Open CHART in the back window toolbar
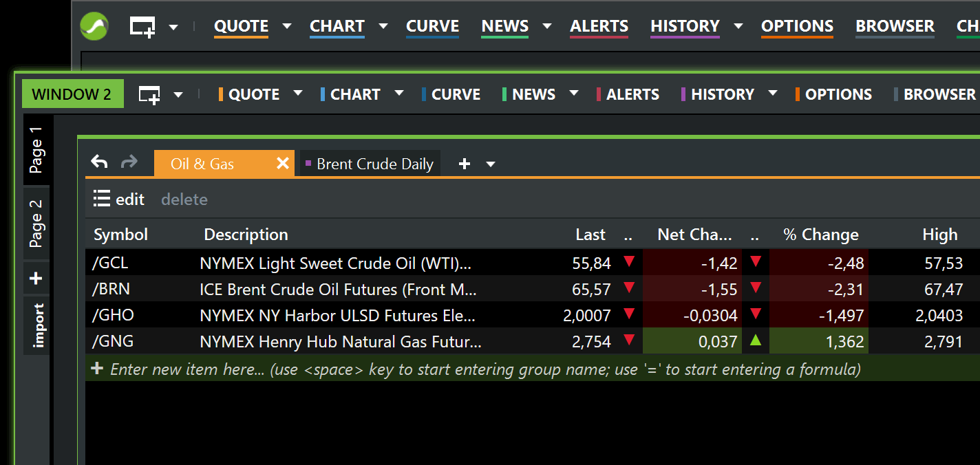Screen dimensions: 980x465 (337, 26)
